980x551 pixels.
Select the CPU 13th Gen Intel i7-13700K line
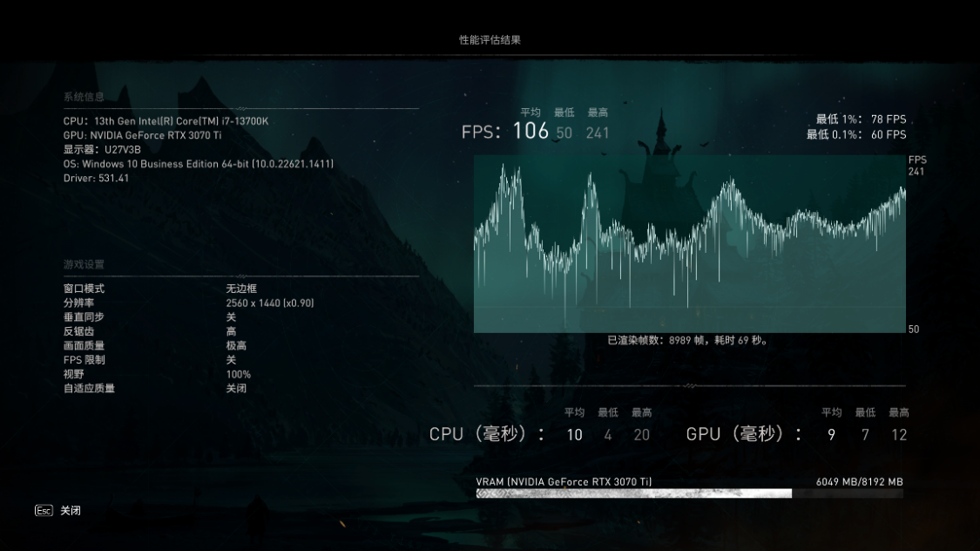(166, 120)
